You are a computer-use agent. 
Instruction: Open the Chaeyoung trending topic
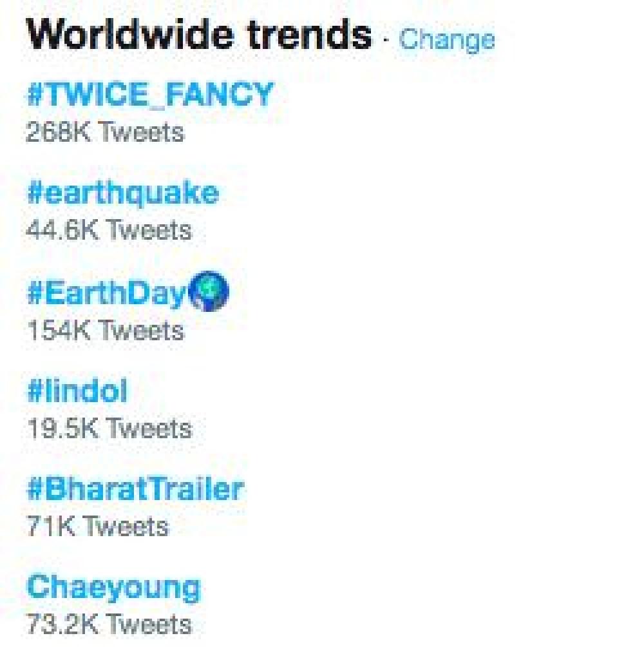(113, 587)
